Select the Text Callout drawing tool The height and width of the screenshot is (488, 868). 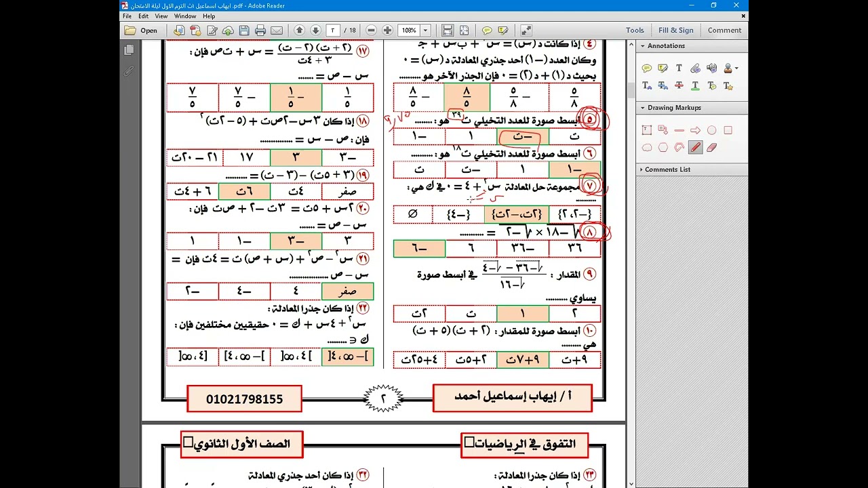tap(663, 130)
